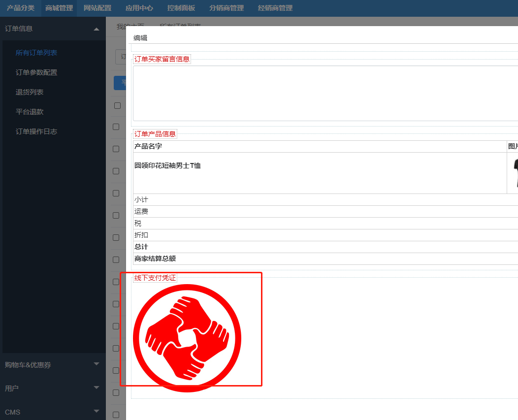Click the 订单产品信息 section heading
This screenshot has height=420, width=518.
tap(155, 134)
